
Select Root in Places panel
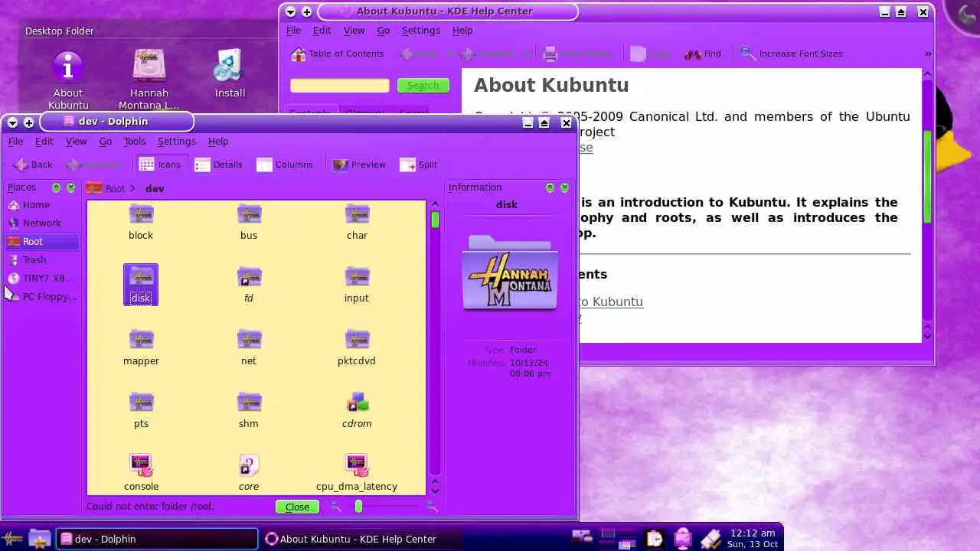coord(42,242)
